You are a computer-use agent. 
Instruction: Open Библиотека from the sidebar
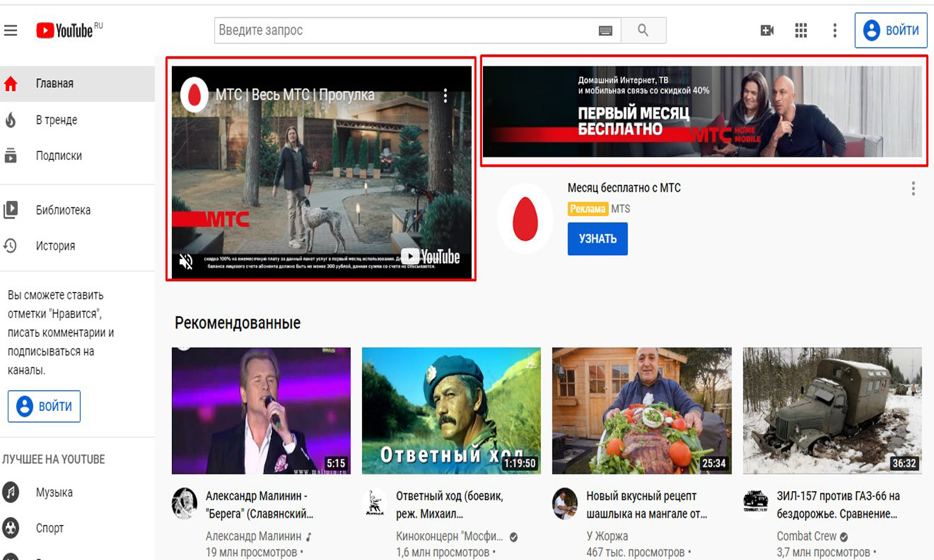tap(62, 210)
